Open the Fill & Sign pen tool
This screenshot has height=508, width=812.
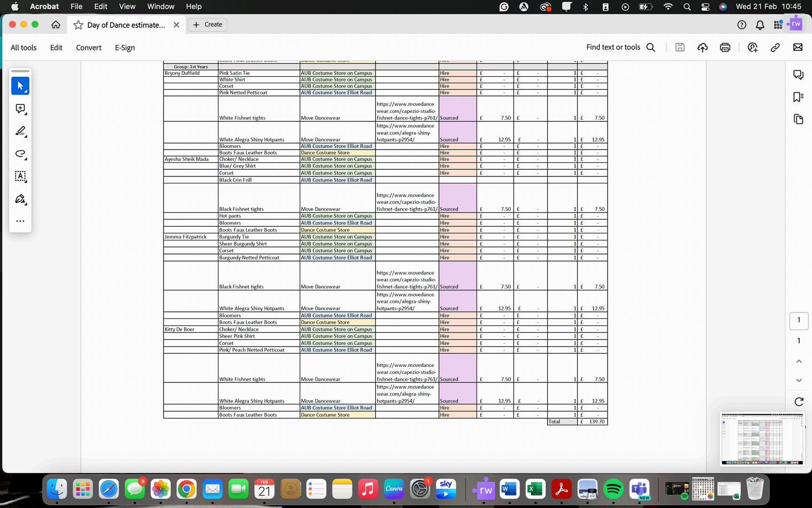20,199
